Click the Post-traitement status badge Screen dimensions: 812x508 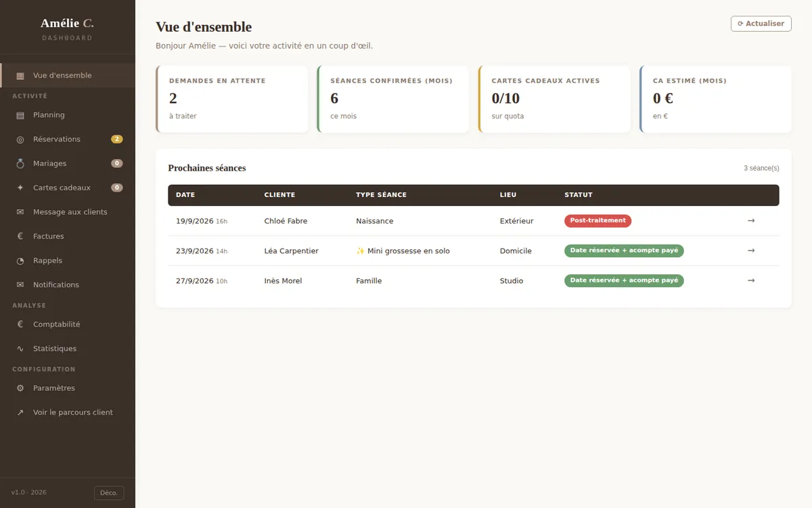click(598, 221)
